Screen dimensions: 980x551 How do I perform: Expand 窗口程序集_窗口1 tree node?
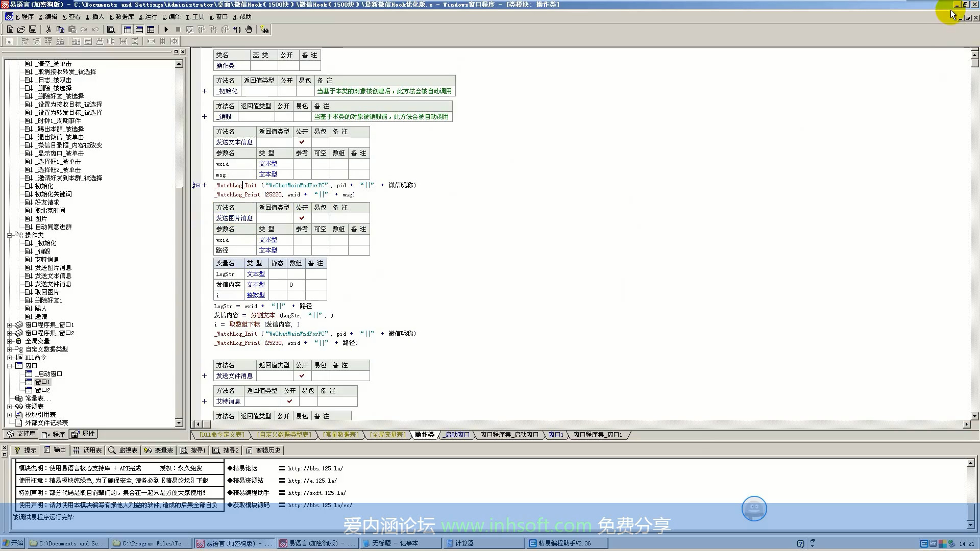click(x=9, y=325)
